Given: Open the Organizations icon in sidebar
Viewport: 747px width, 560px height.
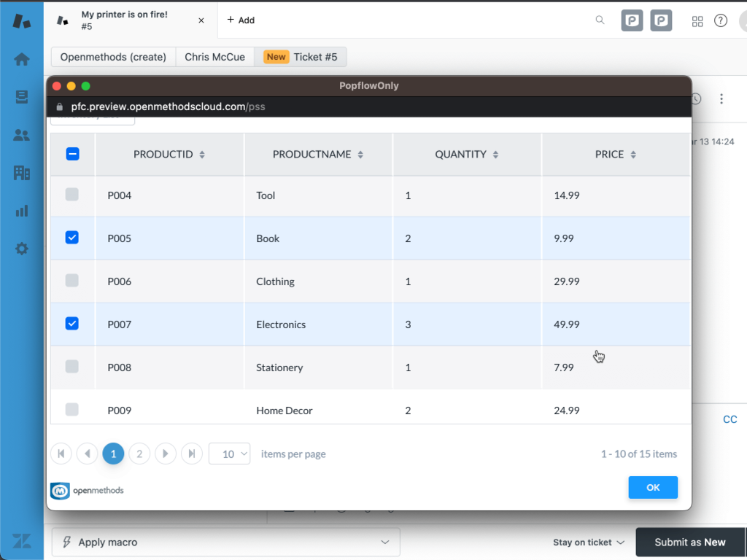Looking at the screenshot, I should [22, 173].
